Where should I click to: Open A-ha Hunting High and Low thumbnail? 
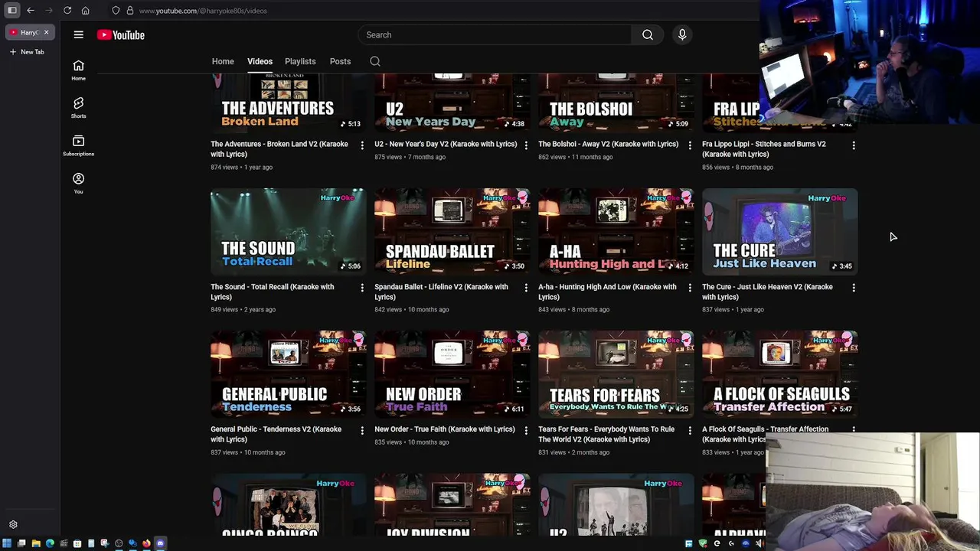(616, 232)
